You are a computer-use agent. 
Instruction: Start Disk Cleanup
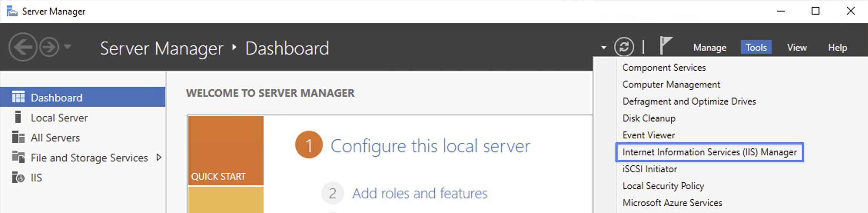point(649,118)
